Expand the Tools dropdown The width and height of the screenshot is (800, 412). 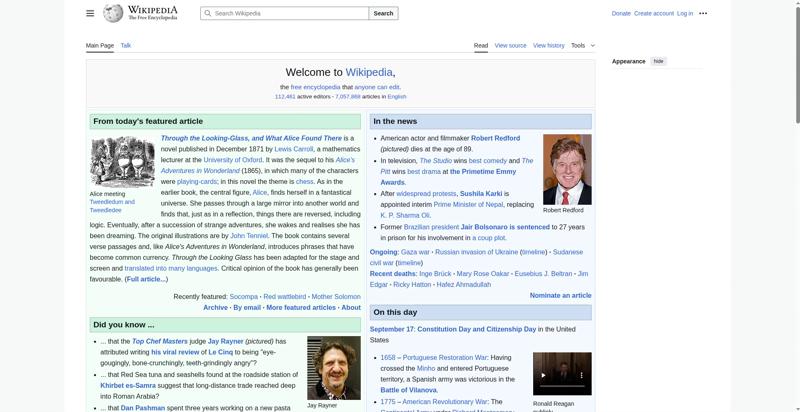coord(583,45)
